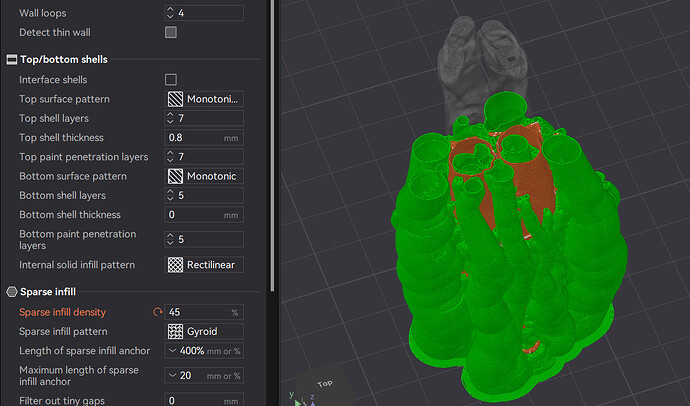Enable the Interface shells checkbox
The height and width of the screenshot is (406, 690).
(x=171, y=80)
